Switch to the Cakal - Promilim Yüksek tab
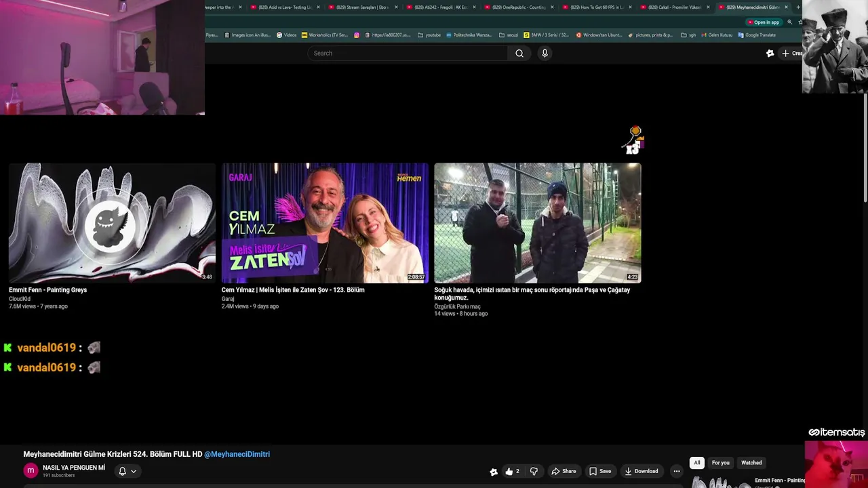The image size is (868, 488). tap(675, 7)
